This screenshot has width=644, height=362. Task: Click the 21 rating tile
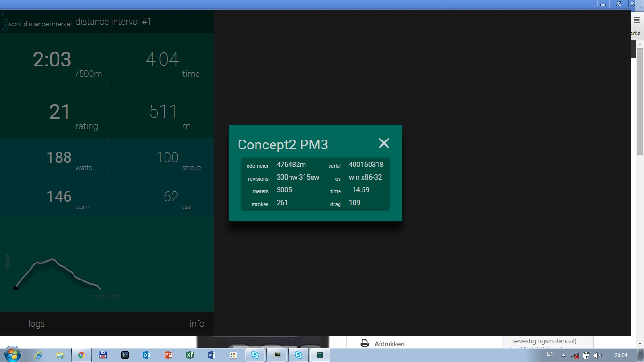pyautogui.click(x=56, y=112)
